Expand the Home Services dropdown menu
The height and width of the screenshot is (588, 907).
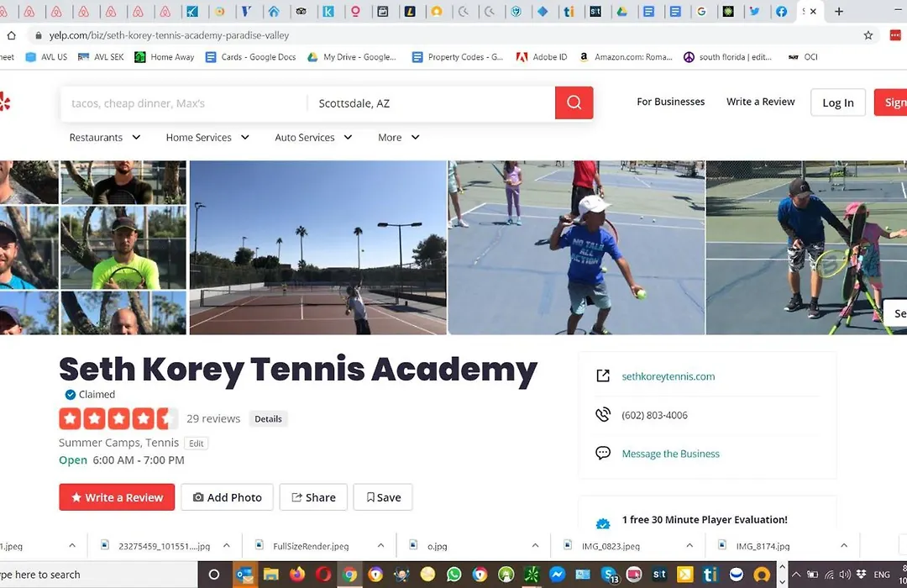[207, 138]
